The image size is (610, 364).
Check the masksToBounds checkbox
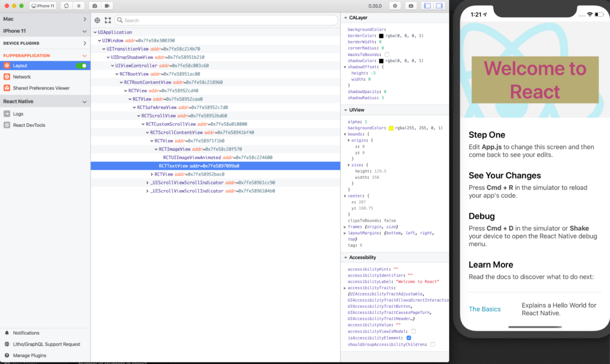(387, 54)
